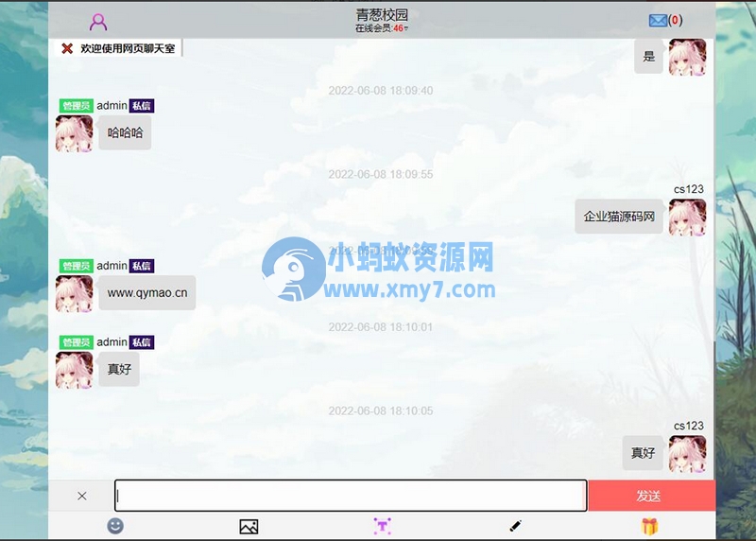The width and height of the screenshot is (756, 541).
Task: Open the user profile icon
Action: [98, 22]
